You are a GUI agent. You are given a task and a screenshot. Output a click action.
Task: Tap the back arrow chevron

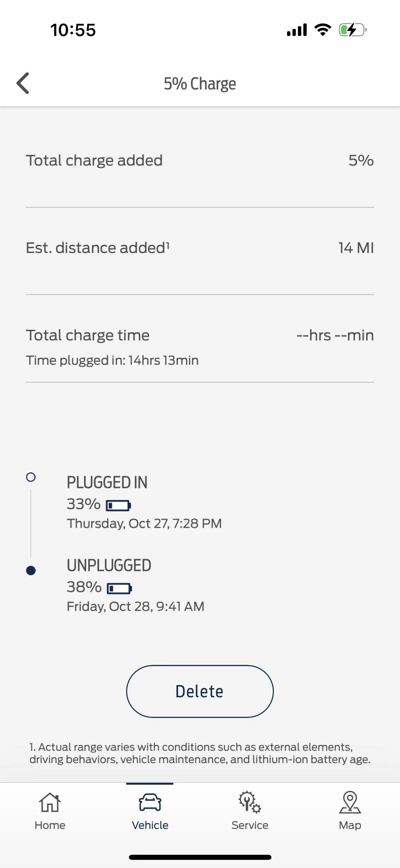[x=23, y=83]
